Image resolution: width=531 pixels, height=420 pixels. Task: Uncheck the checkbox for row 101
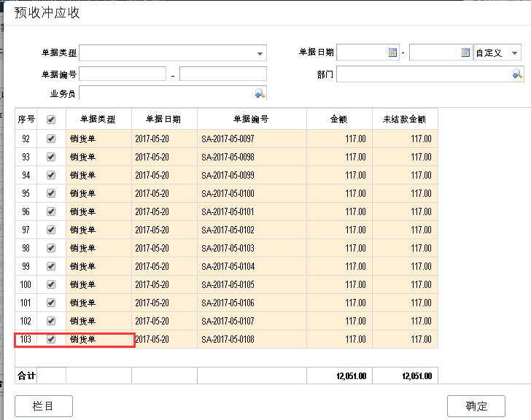click(51, 303)
